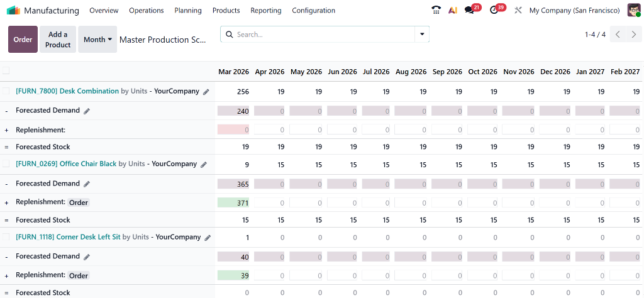Open the debug tools wrench icon
This screenshot has width=644, height=298.
pyautogui.click(x=518, y=10)
